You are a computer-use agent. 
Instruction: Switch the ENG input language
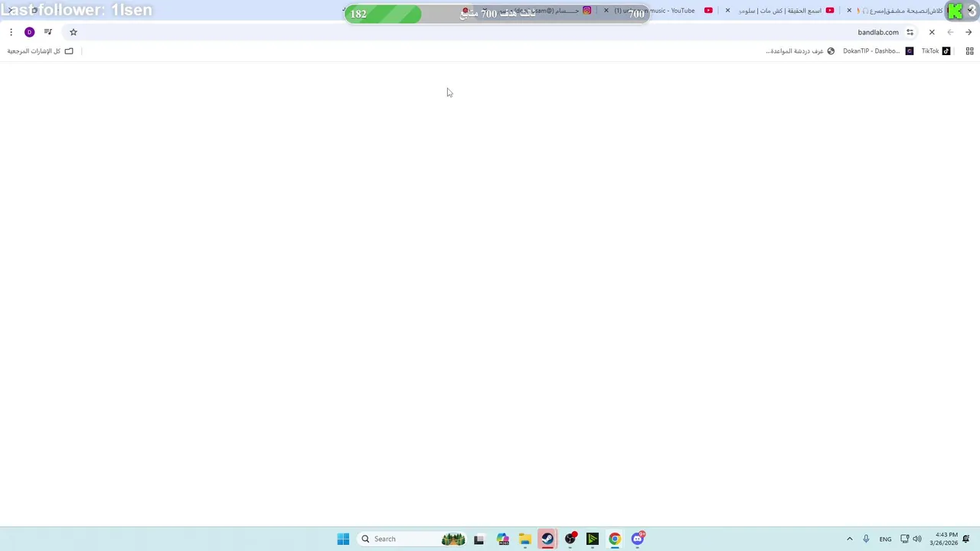click(x=885, y=539)
